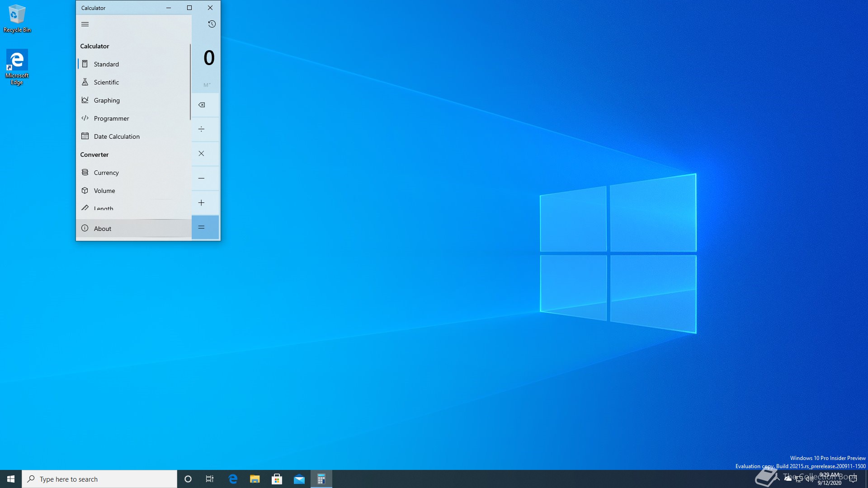
Task: Open the About page
Action: pos(103,229)
